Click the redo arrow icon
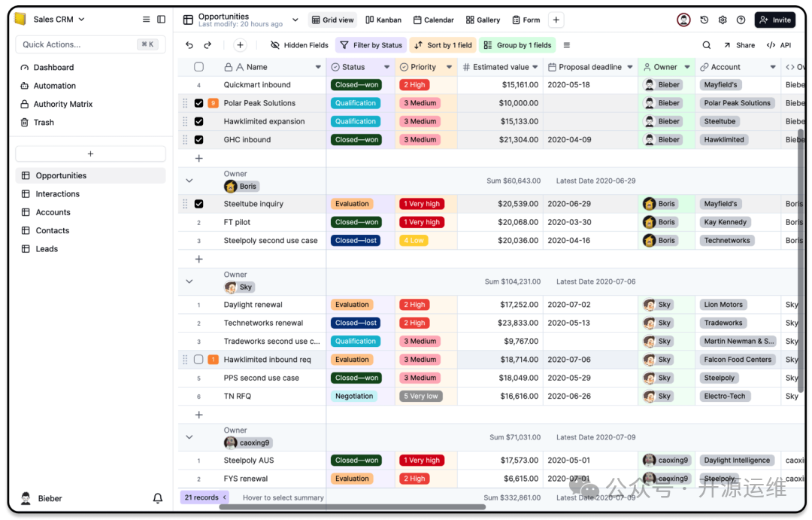 click(x=208, y=45)
